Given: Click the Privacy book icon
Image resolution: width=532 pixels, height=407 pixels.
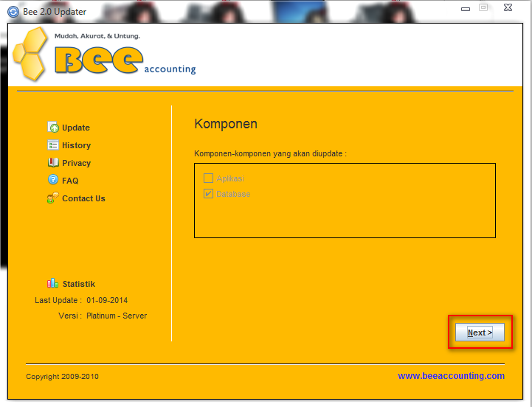Looking at the screenshot, I should pyautogui.click(x=53, y=163).
